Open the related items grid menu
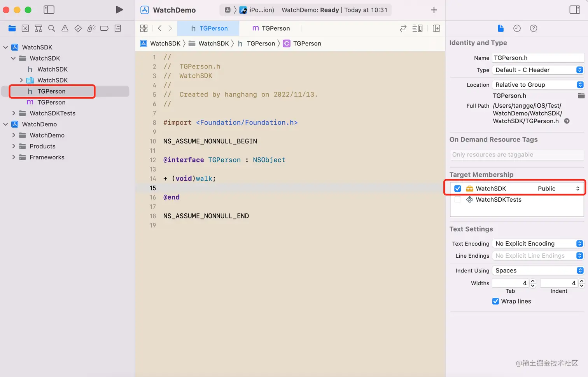The width and height of the screenshot is (588, 377). pos(144,28)
